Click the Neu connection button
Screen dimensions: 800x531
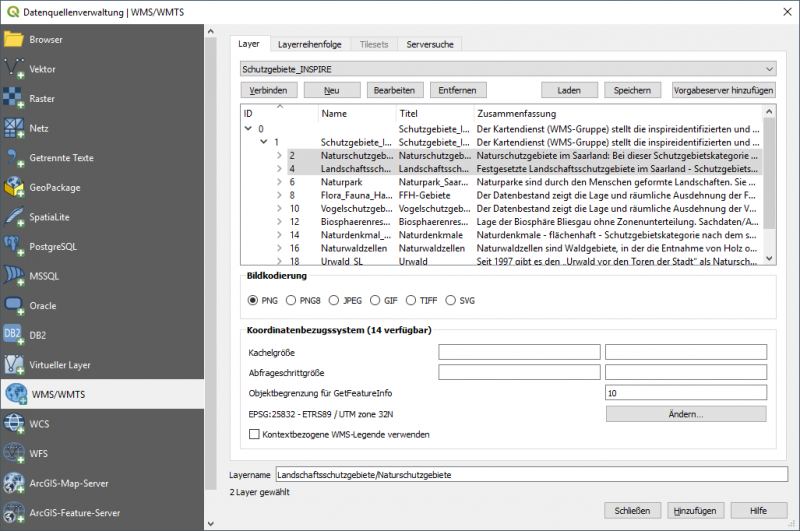332,90
